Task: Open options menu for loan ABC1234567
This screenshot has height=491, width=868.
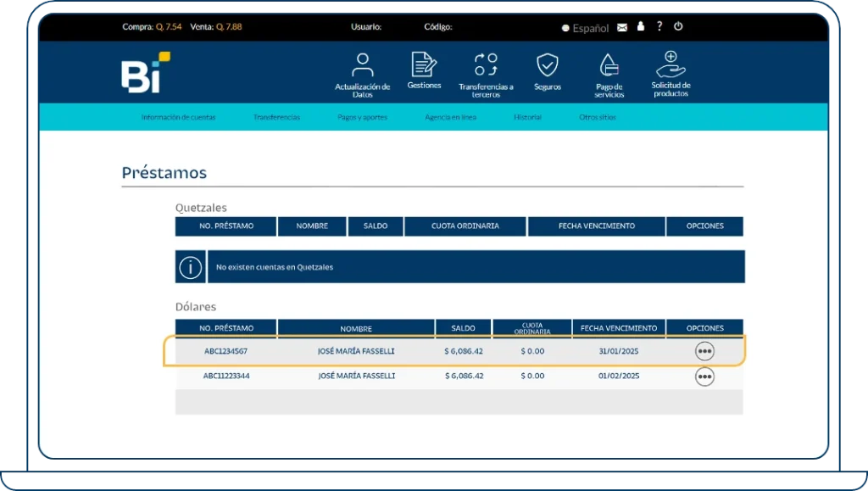Action: click(x=704, y=351)
